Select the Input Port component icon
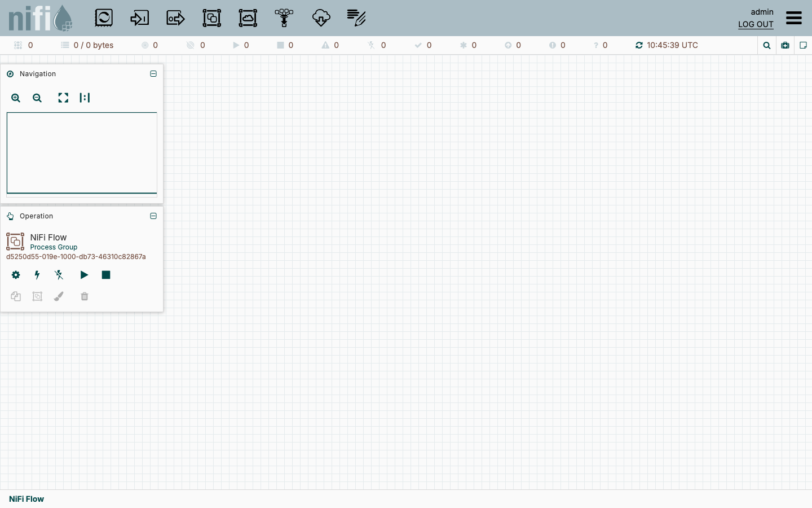The height and width of the screenshot is (508, 812). click(139, 18)
